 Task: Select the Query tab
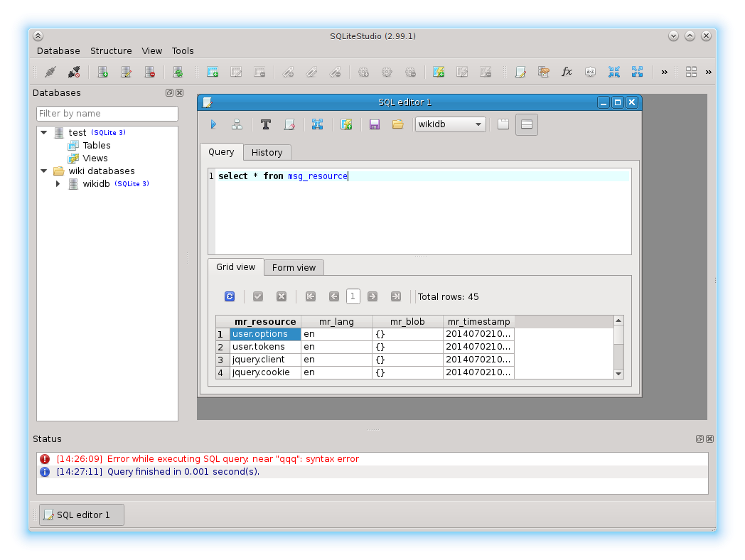click(x=221, y=152)
